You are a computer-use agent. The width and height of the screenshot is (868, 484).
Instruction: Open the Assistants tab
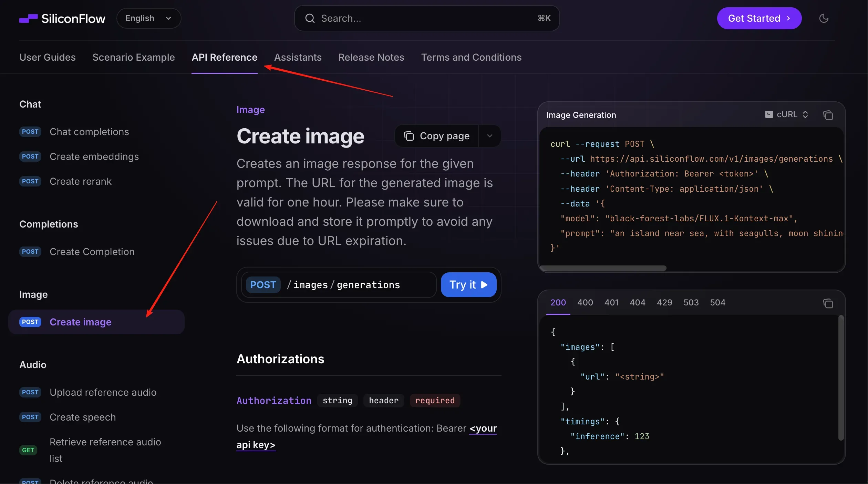coord(298,57)
